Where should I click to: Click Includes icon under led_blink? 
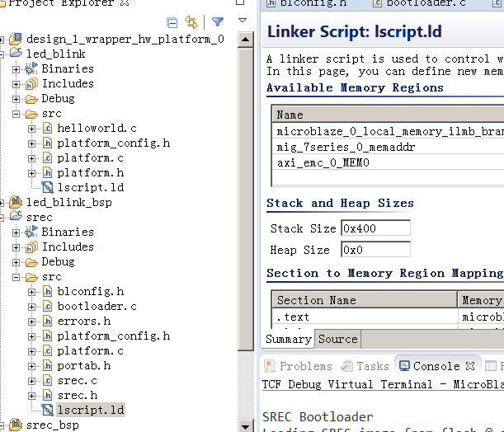click(31, 84)
